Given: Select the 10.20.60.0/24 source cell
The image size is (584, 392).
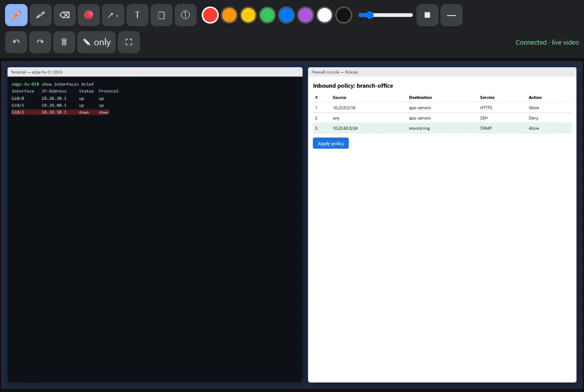Looking at the screenshot, I should [345, 128].
